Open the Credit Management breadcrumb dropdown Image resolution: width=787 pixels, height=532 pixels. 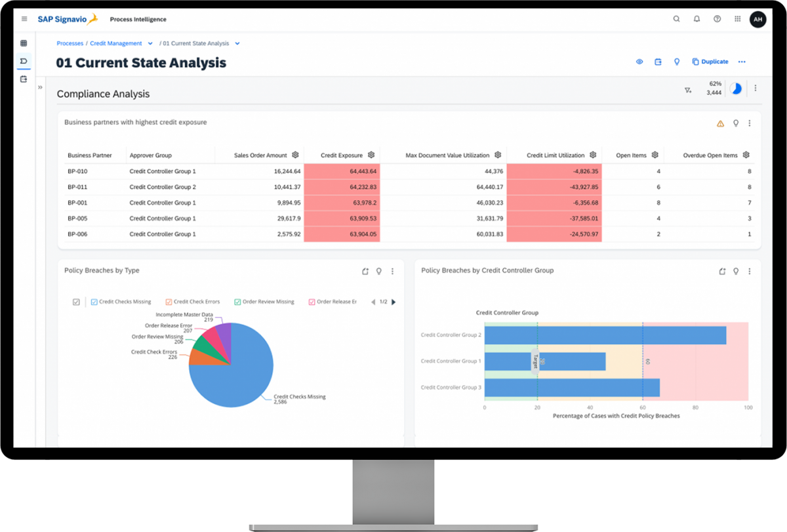[x=150, y=43]
